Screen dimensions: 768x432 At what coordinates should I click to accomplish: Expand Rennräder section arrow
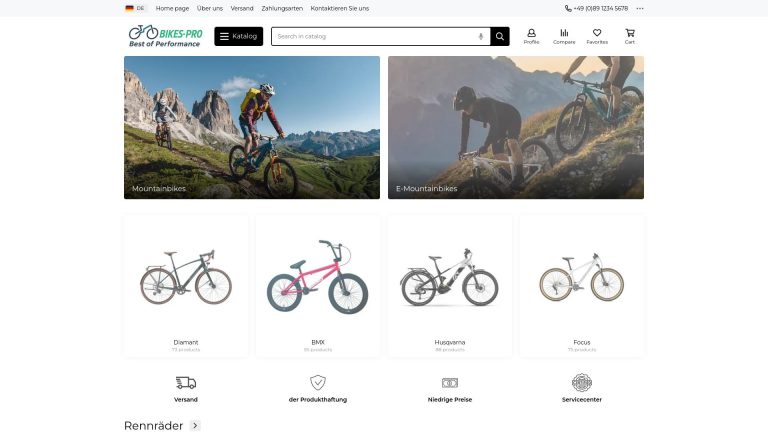(195, 425)
